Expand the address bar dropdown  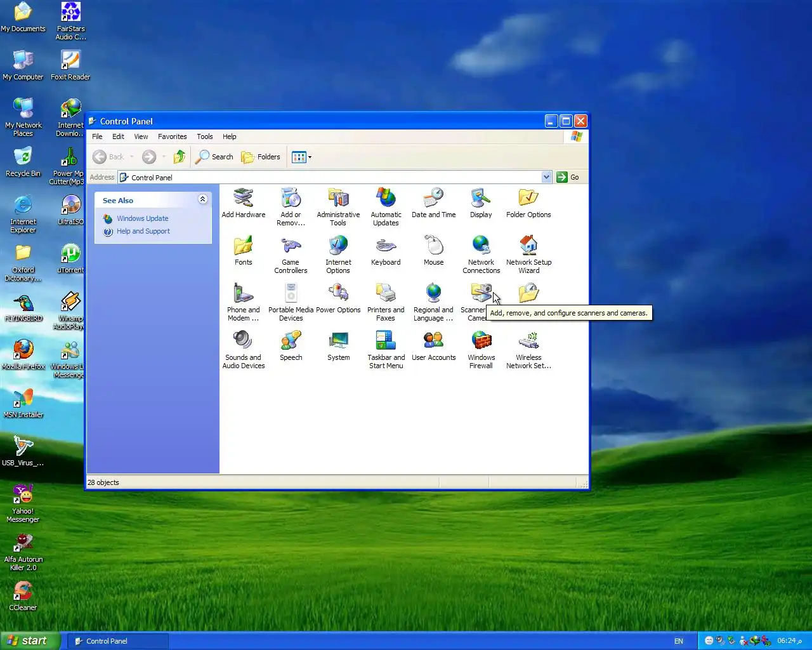click(x=546, y=177)
